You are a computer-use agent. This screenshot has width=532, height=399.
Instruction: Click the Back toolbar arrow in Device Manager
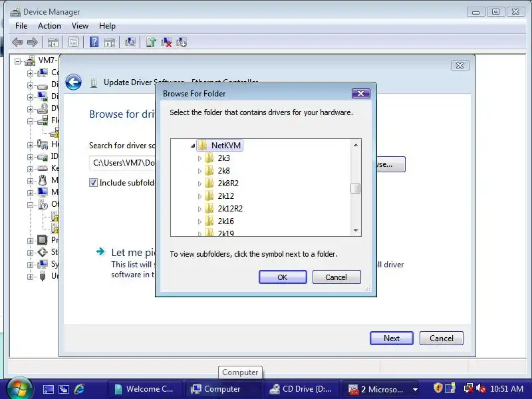(17, 43)
